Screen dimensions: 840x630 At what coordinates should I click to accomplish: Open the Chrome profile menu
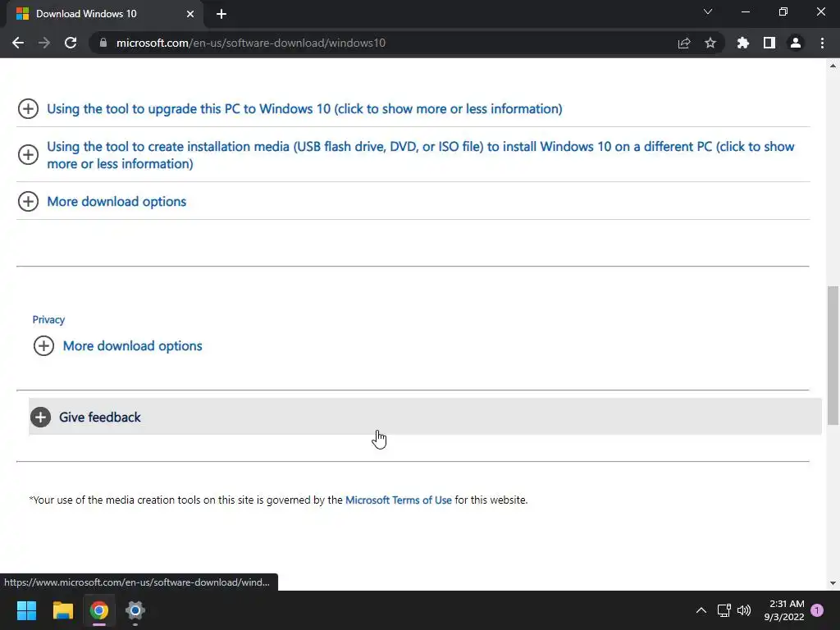point(796,43)
